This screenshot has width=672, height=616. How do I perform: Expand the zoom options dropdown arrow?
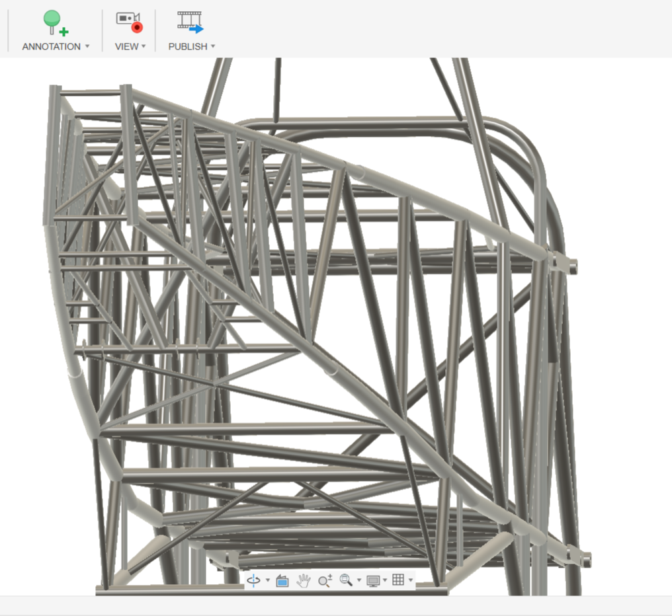pyautogui.click(x=359, y=580)
